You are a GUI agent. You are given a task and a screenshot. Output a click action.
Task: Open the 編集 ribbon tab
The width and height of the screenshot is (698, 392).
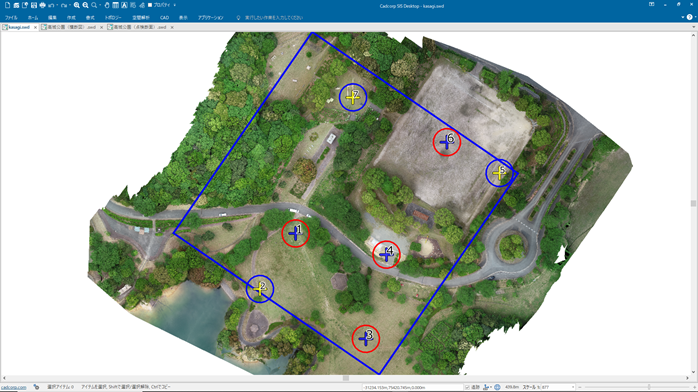(52, 18)
